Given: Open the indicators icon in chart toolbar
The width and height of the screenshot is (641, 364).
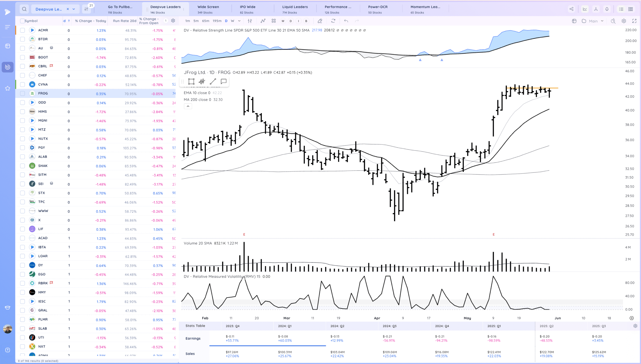Looking at the screenshot, I should [263, 21].
